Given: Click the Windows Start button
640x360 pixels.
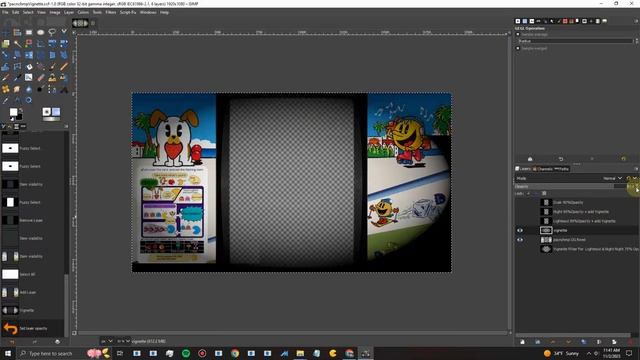Looking at the screenshot, I should 7,353.
